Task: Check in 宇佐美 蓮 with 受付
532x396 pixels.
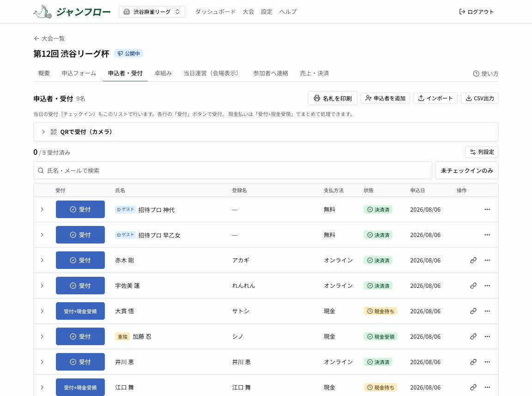Action: click(80, 286)
